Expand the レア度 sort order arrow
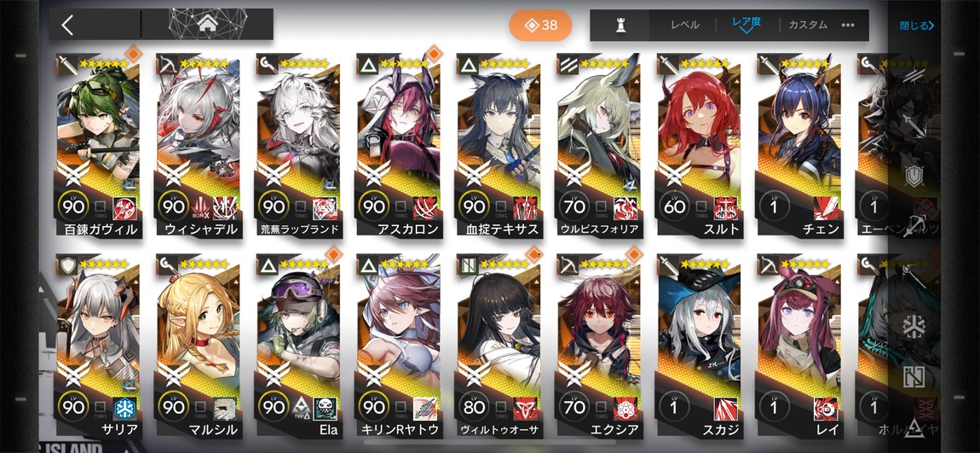 747,31
